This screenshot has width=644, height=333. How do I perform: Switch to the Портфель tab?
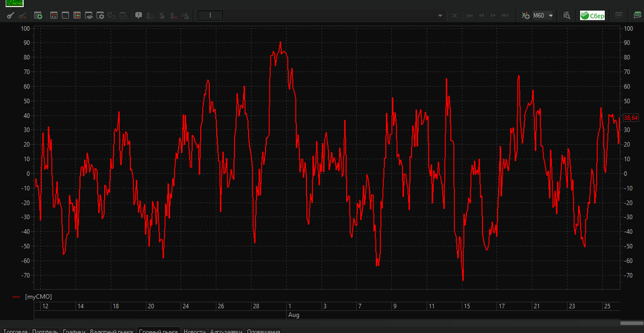coord(45,331)
